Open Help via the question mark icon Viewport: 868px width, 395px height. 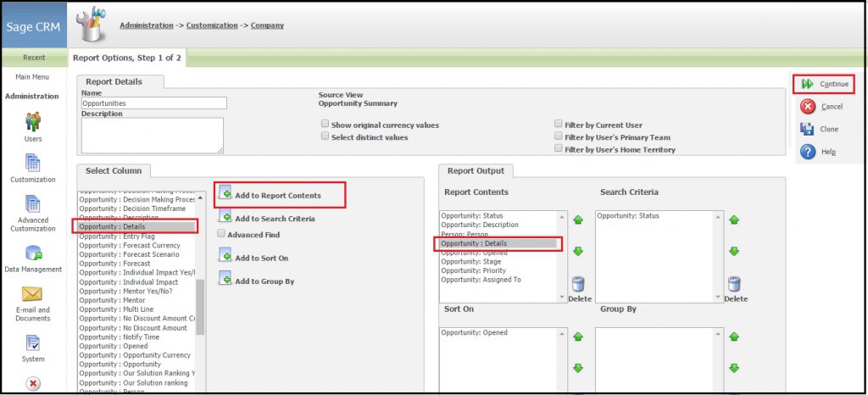pyautogui.click(x=808, y=152)
